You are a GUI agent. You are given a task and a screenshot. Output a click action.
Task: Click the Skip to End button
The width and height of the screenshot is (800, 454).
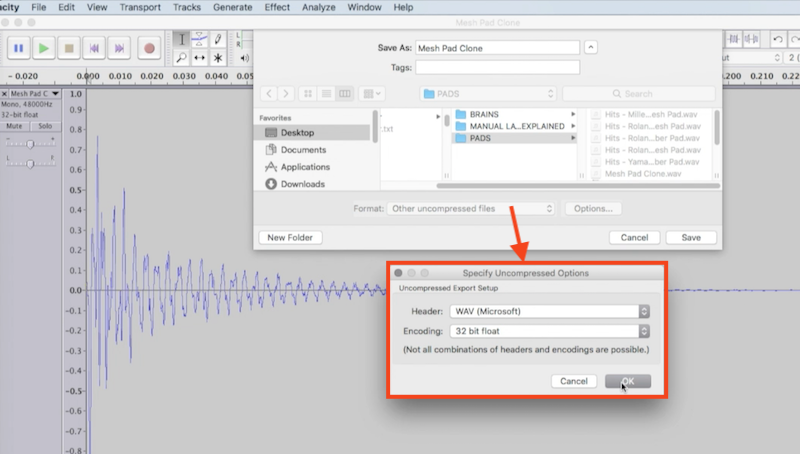pyautogui.click(x=120, y=47)
